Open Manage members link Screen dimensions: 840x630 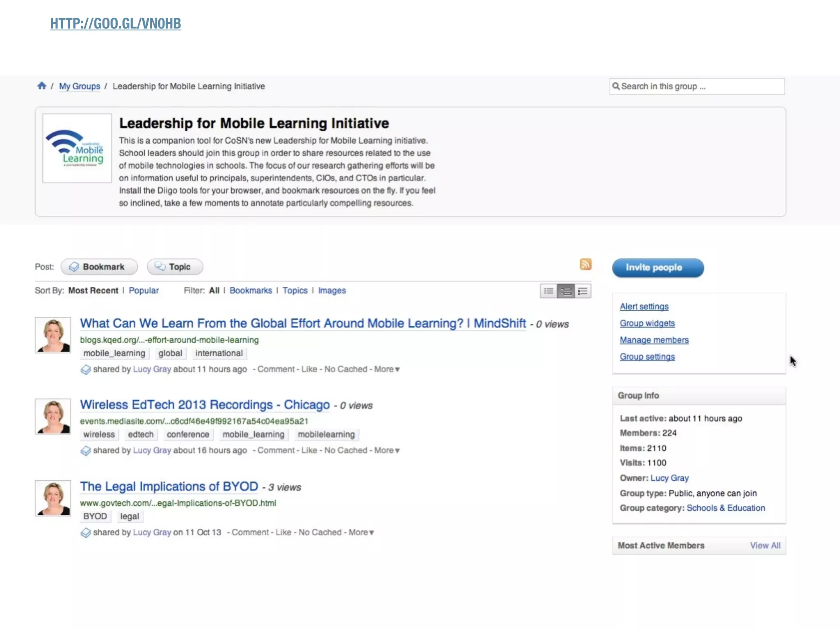point(654,340)
